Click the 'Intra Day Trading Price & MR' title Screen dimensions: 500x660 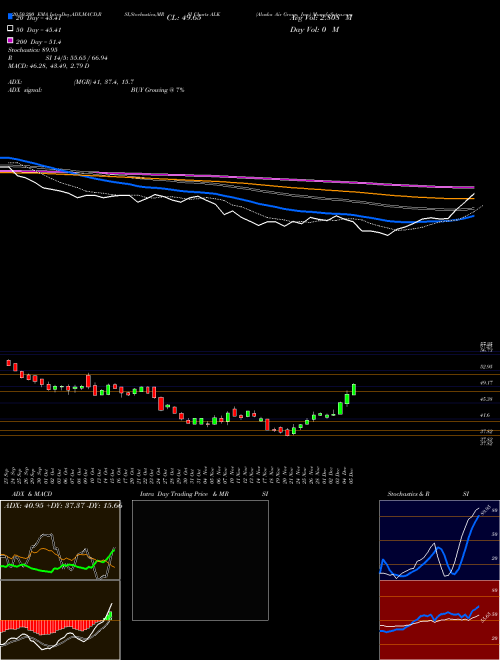coord(184,494)
